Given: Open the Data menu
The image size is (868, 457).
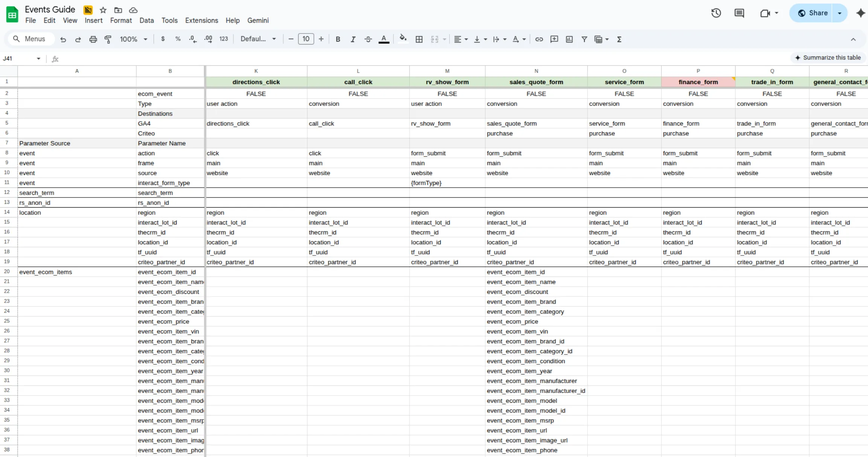Looking at the screenshot, I should [146, 20].
